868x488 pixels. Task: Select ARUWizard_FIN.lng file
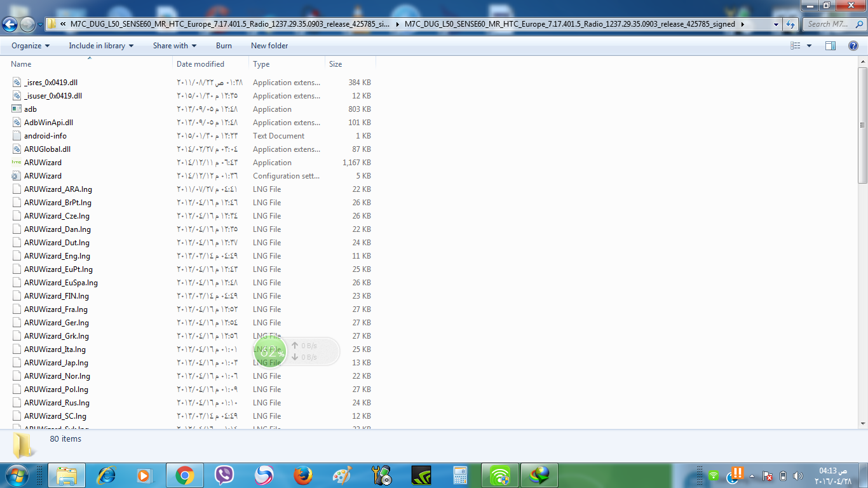click(57, 296)
